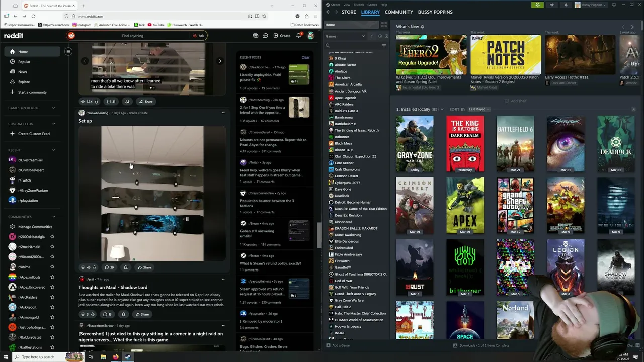Viewport: 644px width, 362px height.
Task: Open Firefox hamburger application menu
Action: (315, 16)
